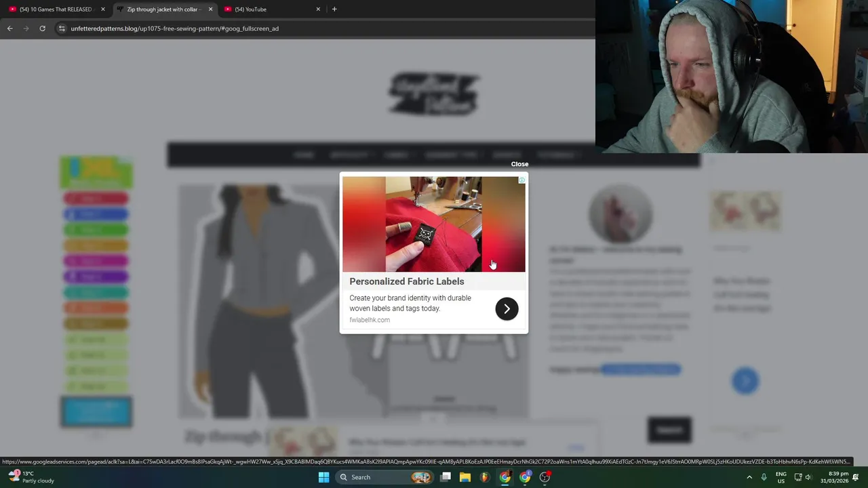The width and height of the screenshot is (868, 488).
Task: Open ENG US language switcher
Action: coord(781,477)
